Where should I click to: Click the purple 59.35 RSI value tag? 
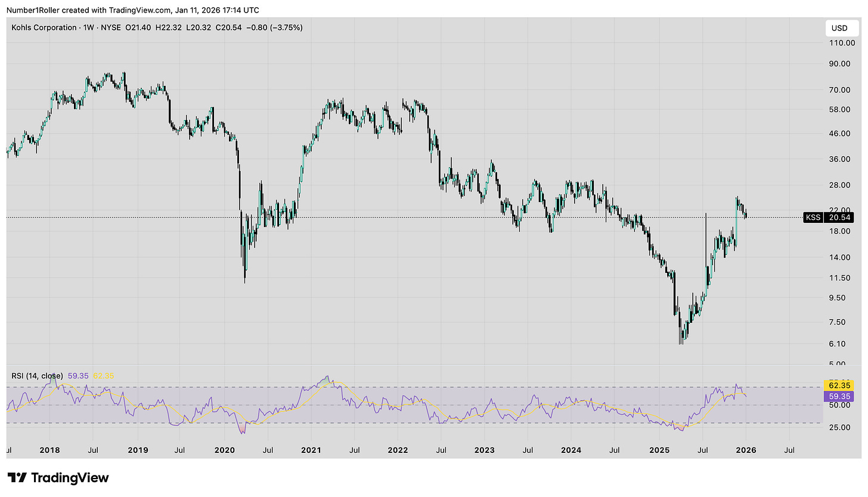pyautogui.click(x=838, y=396)
